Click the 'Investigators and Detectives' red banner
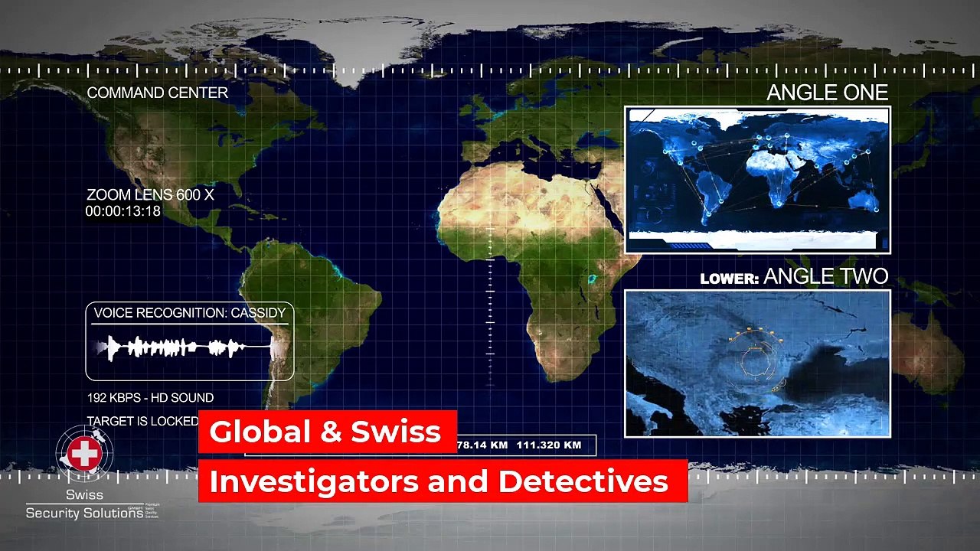 coord(443,481)
